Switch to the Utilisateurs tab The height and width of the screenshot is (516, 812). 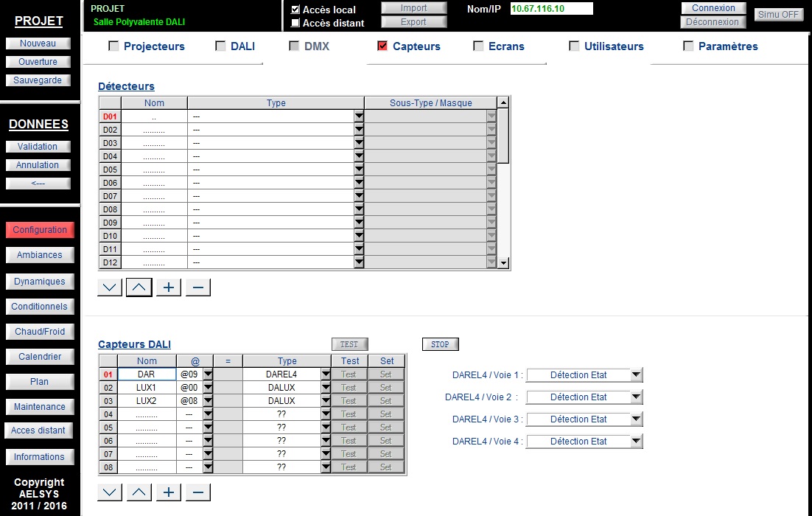[614, 46]
